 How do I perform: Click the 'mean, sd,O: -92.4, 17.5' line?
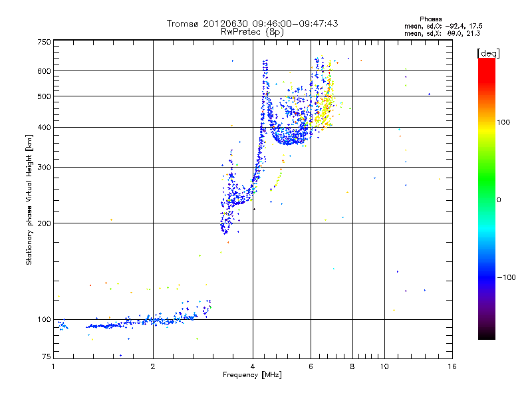coord(443,26)
